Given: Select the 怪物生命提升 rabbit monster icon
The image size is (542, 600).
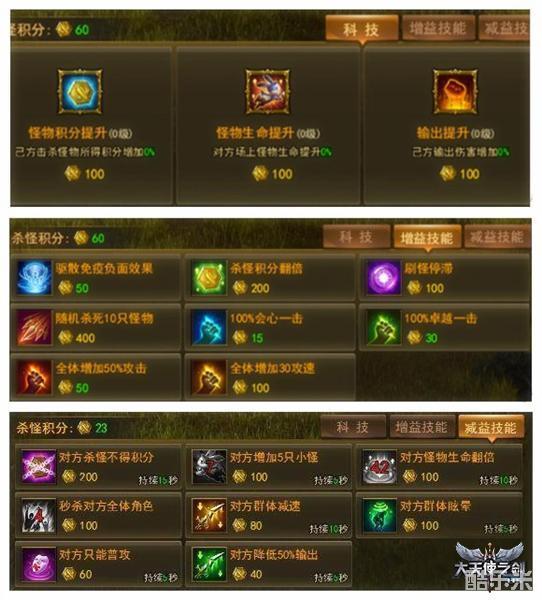Looking at the screenshot, I should [268, 91].
